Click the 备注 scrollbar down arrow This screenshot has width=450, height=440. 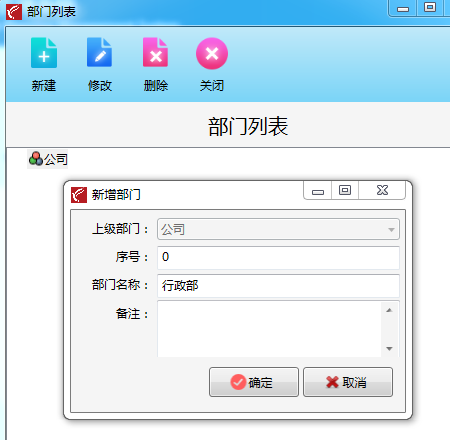click(x=389, y=349)
